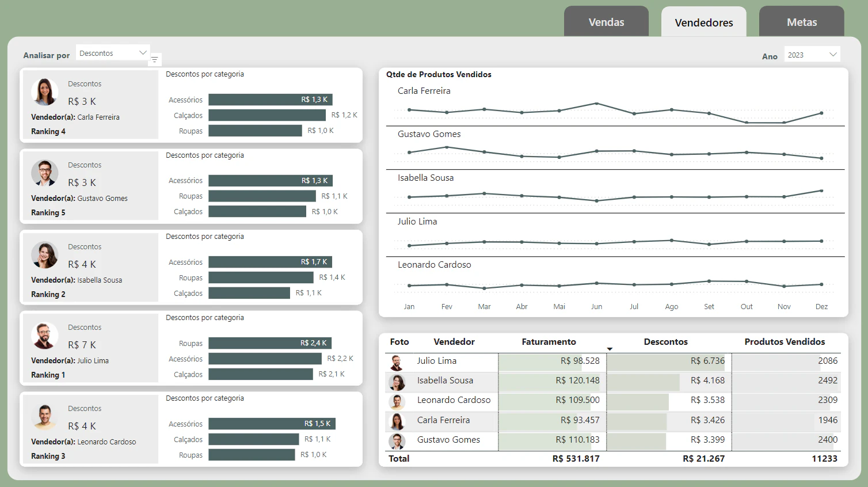Click the R$ 7 K value in Julio Lima's card
The width and height of the screenshot is (868, 487).
(x=82, y=345)
